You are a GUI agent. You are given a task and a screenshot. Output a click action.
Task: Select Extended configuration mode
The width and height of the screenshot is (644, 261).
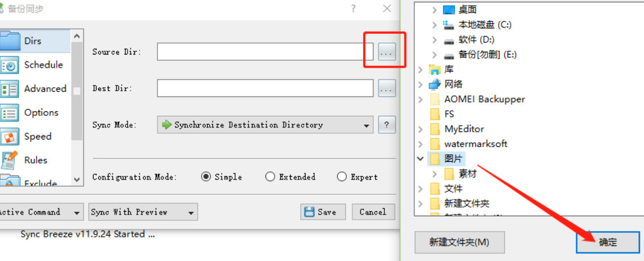pos(290,177)
